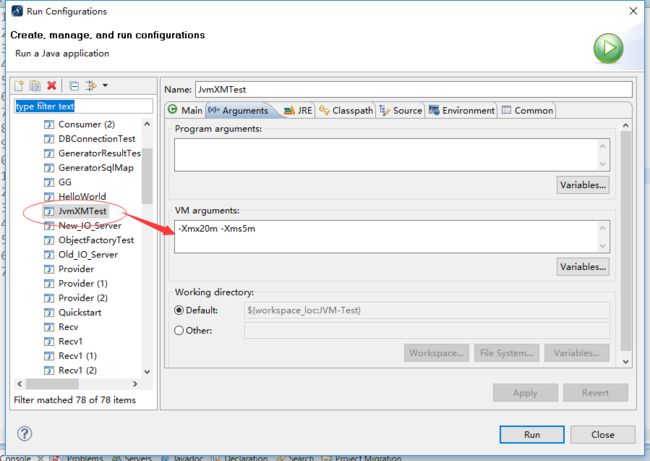The height and width of the screenshot is (461, 650).
Task: Select Default working directory radio button
Action: click(x=180, y=310)
